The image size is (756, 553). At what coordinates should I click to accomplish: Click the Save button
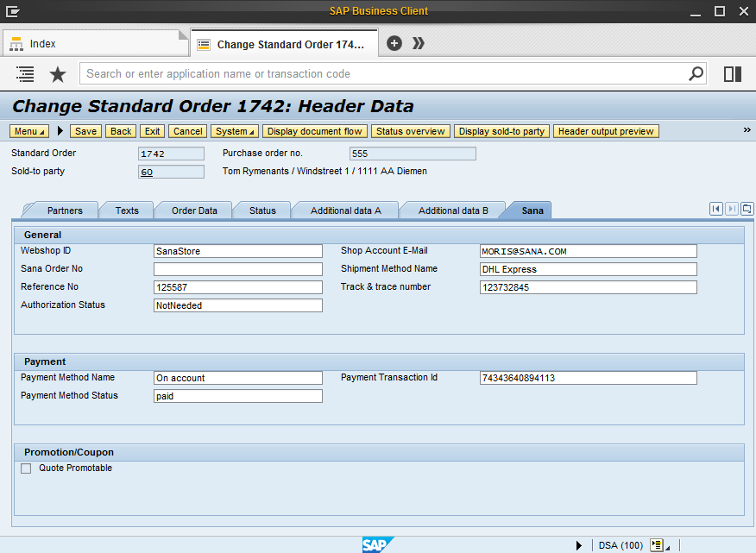pyautogui.click(x=85, y=131)
